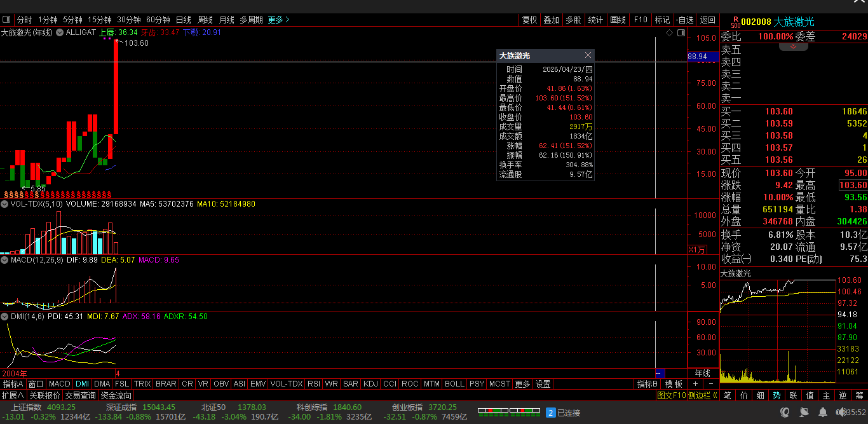Screen dimensions: 868x424
Task: Toggle the right panel icon near the price axis
Action: (680, 32)
